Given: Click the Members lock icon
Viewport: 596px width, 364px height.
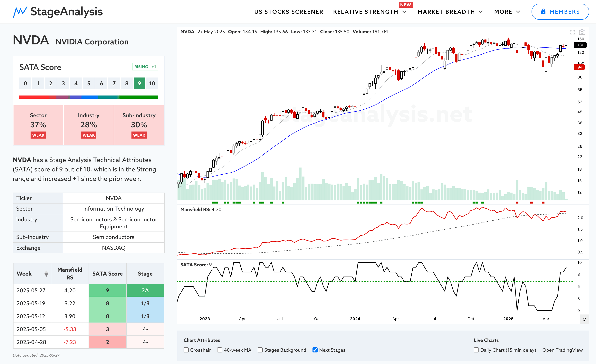Looking at the screenshot, I should tap(543, 11).
